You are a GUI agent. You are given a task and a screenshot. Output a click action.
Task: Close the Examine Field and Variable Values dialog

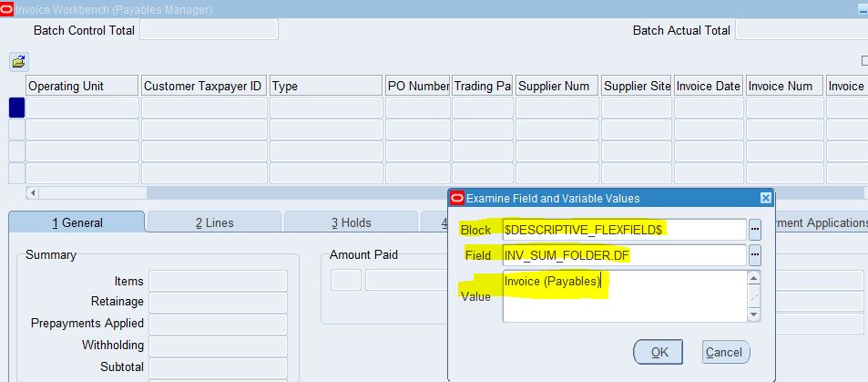765,198
